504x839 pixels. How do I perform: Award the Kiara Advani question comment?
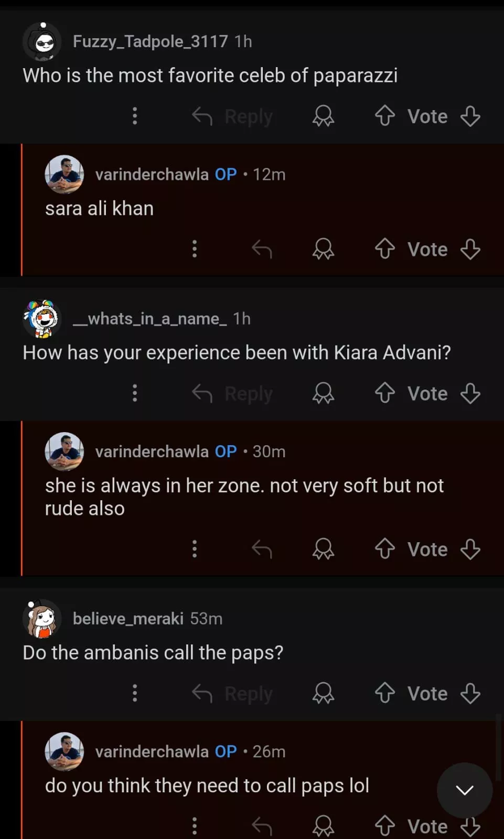coord(323,393)
